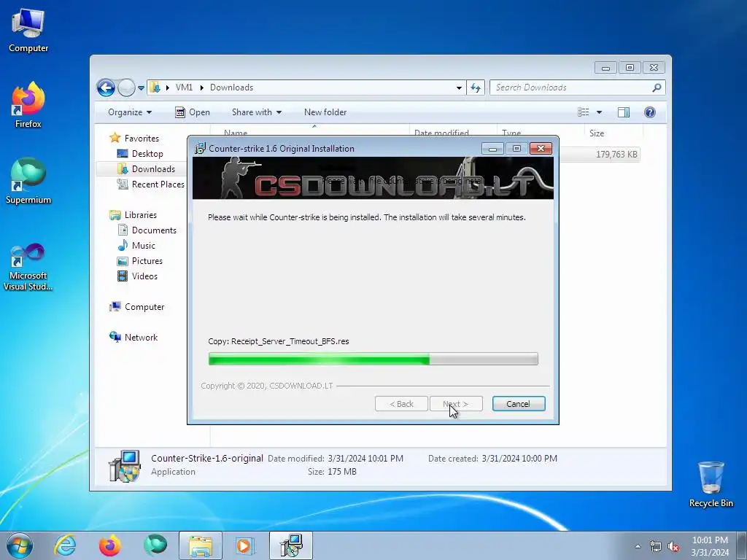Open the Windows Start menu orb
The height and width of the screenshot is (560, 747).
pyautogui.click(x=20, y=545)
